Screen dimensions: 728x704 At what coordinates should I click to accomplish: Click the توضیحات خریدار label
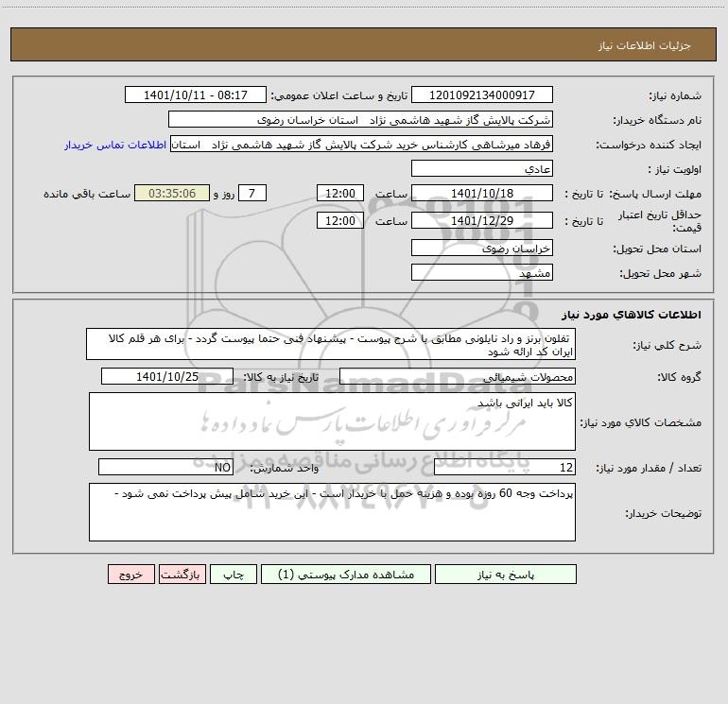click(x=664, y=514)
